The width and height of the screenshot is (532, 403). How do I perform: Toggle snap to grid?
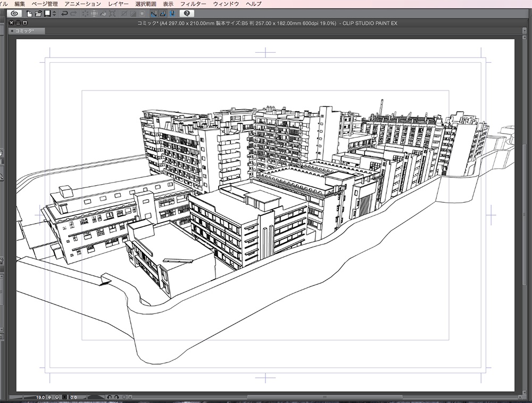pyautogui.click(x=172, y=13)
